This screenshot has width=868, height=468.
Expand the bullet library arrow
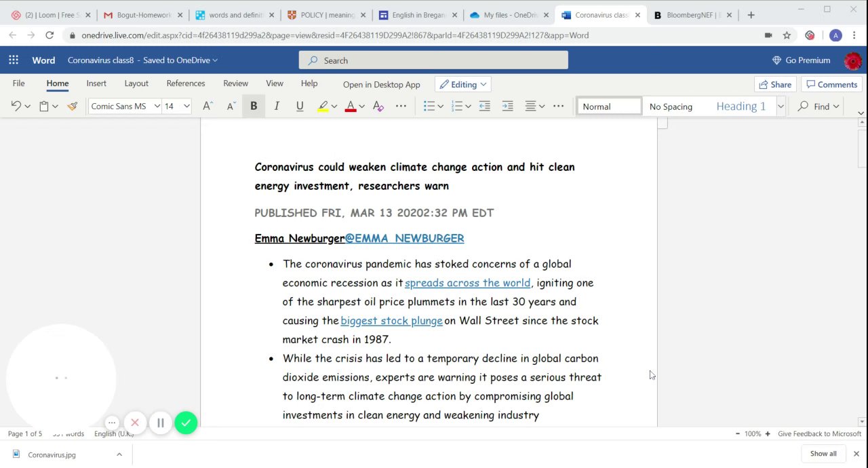[x=440, y=106]
